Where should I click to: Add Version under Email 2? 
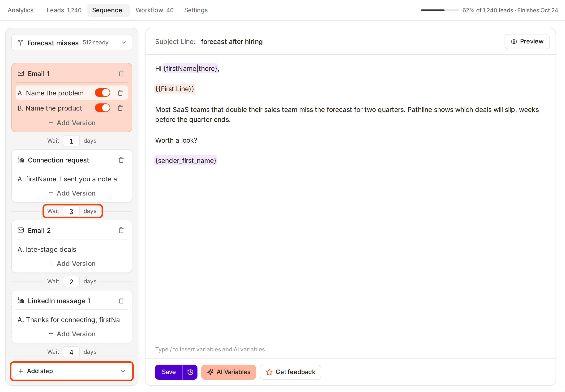(72, 264)
